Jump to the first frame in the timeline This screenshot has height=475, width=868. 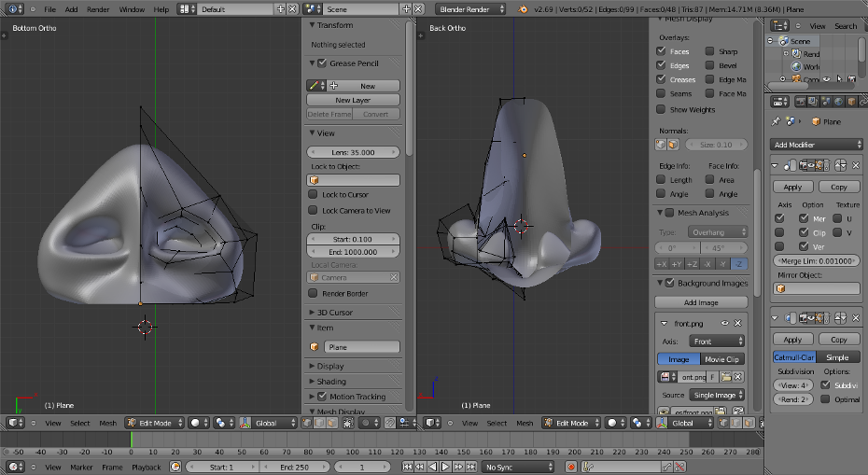(407, 467)
